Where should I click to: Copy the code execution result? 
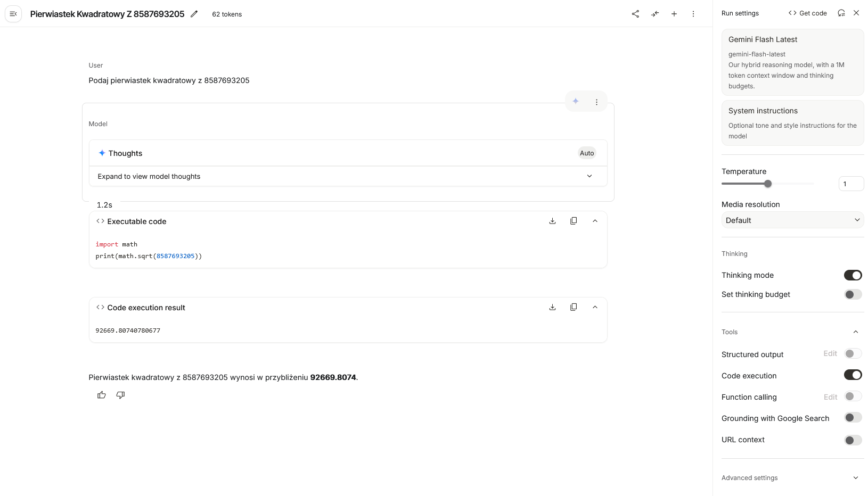click(x=574, y=307)
